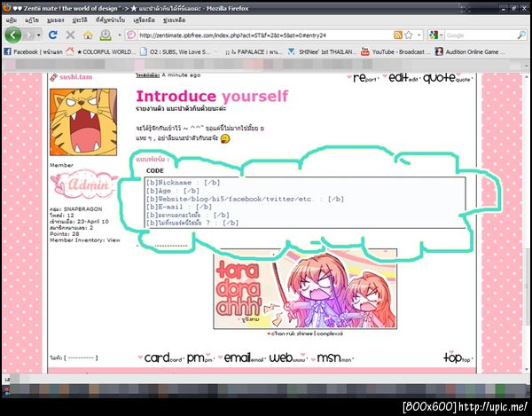The height and width of the screenshot is (416, 532).
Task: Open the Facebook bookmark
Action: click(34, 52)
